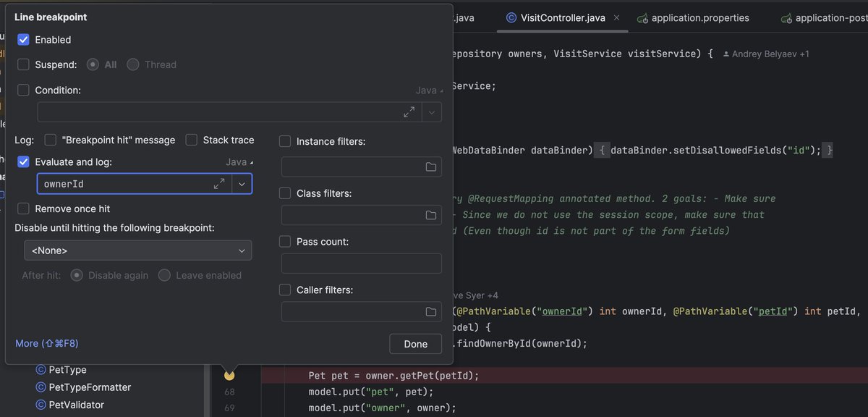
Task: Open ownerId expression history dropdown
Action: pos(242,185)
